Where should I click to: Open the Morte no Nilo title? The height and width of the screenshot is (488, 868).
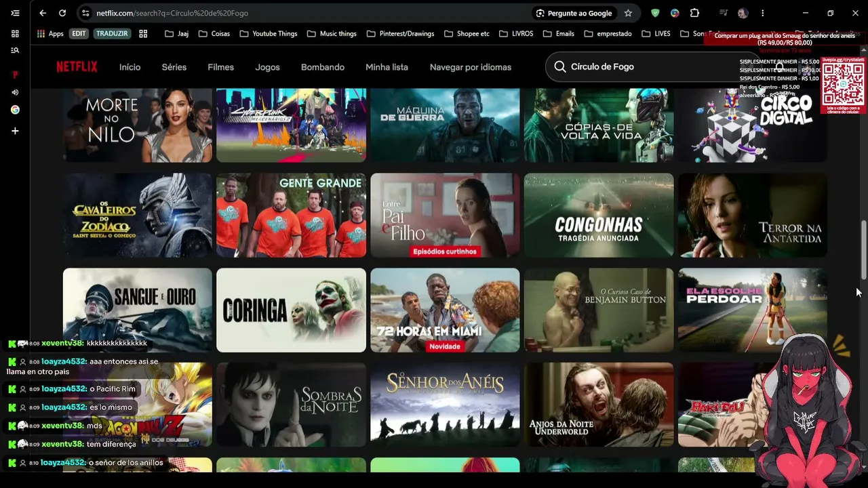(x=138, y=125)
